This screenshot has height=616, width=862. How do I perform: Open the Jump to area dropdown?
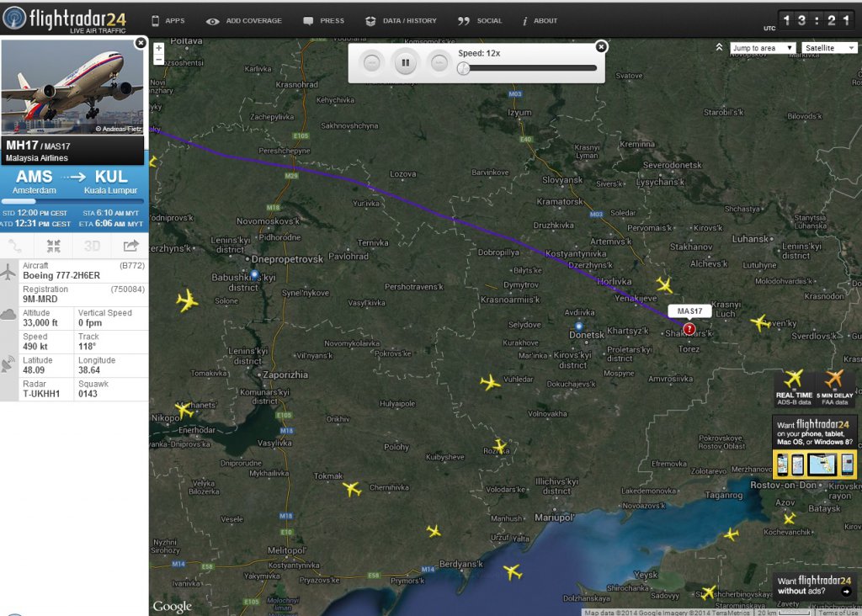pos(763,48)
